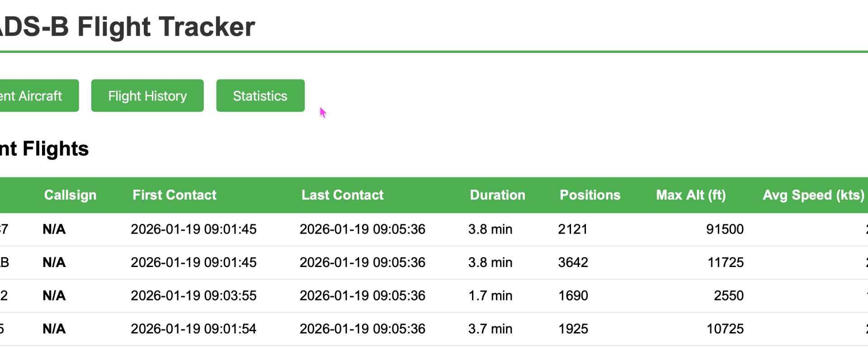This screenshot has width=868, height=347.
Task: Click the 09:01:54 first contact timestamp
Action: click(x=193, y=329)
